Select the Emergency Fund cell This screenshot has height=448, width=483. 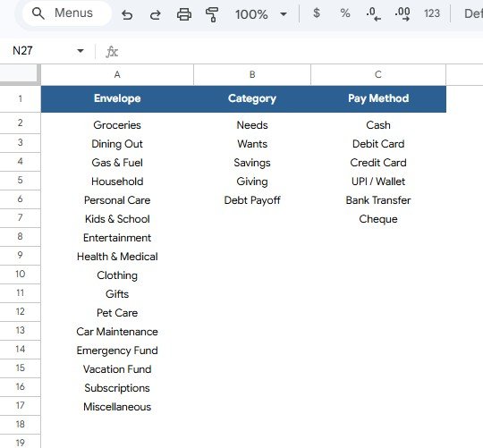[117, 351]
